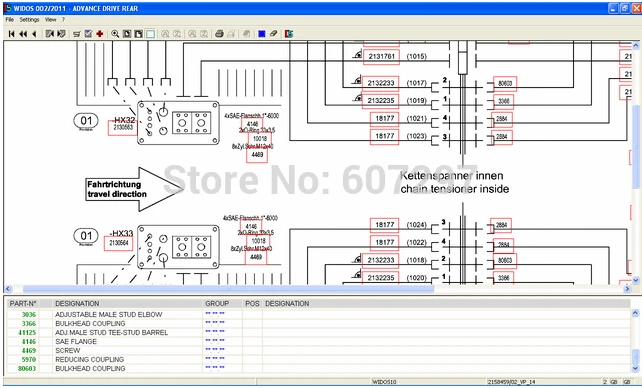Open the Settings menu

pos(29,20)
